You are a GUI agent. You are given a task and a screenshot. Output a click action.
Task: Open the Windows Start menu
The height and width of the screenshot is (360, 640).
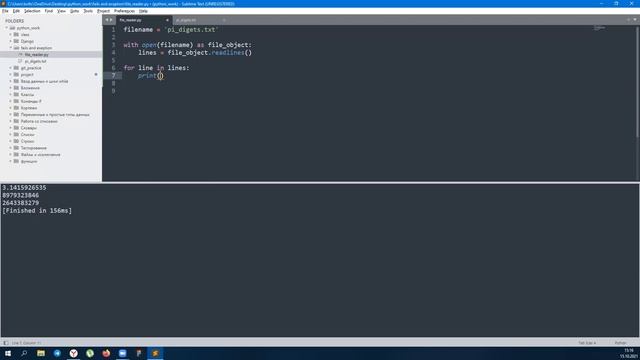[8, 353]
